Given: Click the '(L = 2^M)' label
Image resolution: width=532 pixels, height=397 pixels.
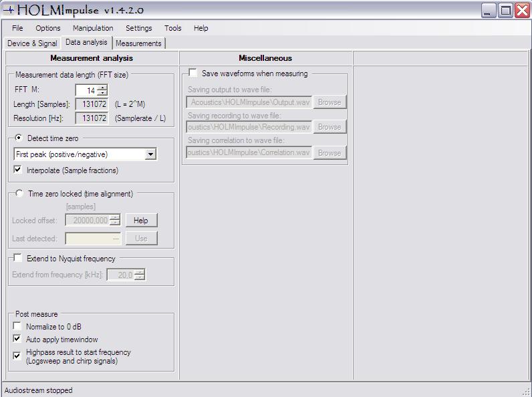Looking at the screenshot, I should (x=130, y=104).
